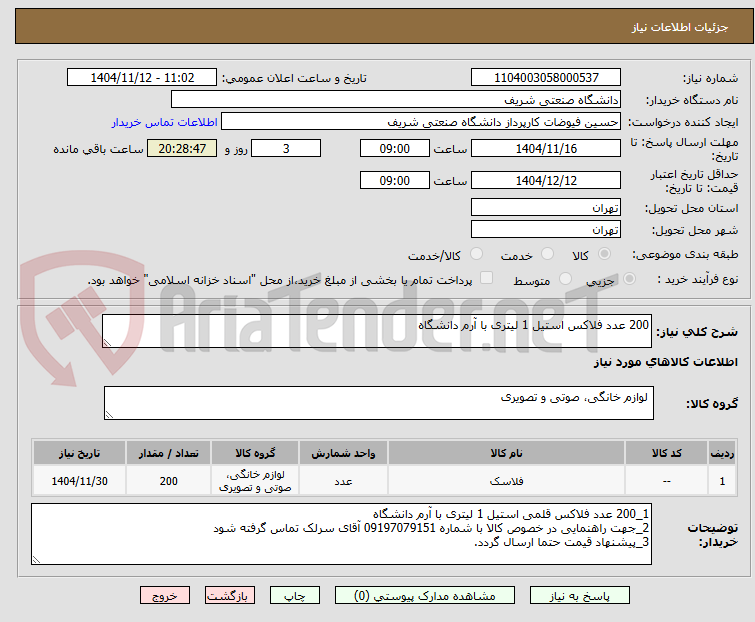This screenshot has width=755, height=622.
Task: Click the نام کالا column header
Action: [507, 453]
